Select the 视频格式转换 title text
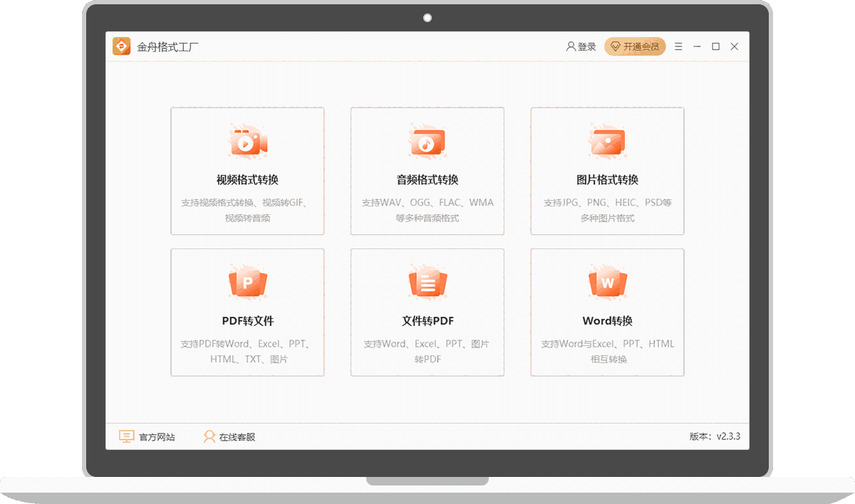Viewport: 855px width, 504px height. tap(247, 179)
